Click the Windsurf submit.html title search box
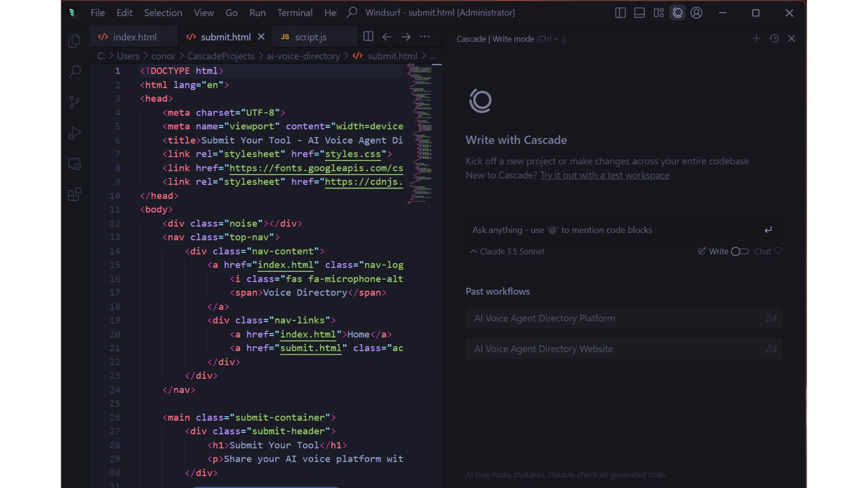 (x=440, y=12)
